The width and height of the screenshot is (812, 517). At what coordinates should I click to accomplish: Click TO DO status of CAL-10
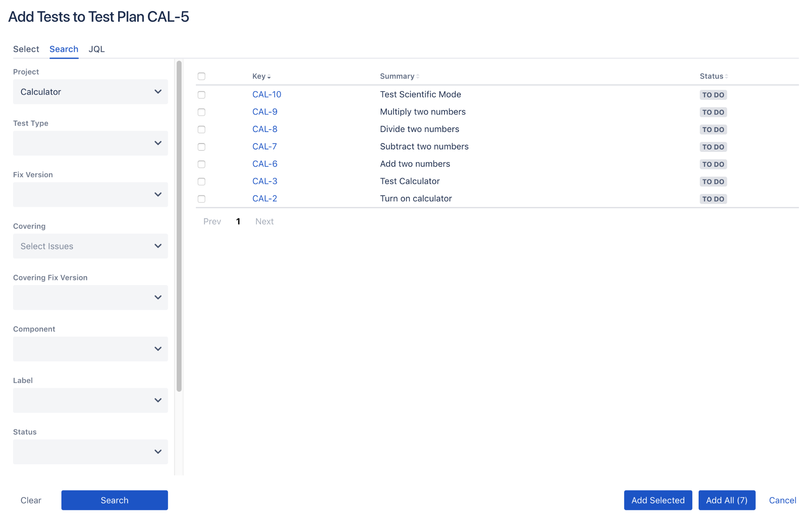coord(713,95)
